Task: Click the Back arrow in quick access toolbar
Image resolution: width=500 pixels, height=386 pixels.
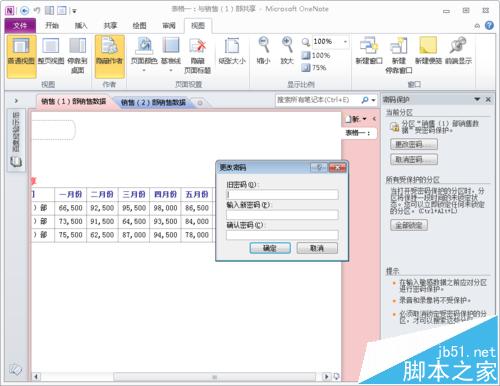Action: click(x=24, y=11)
